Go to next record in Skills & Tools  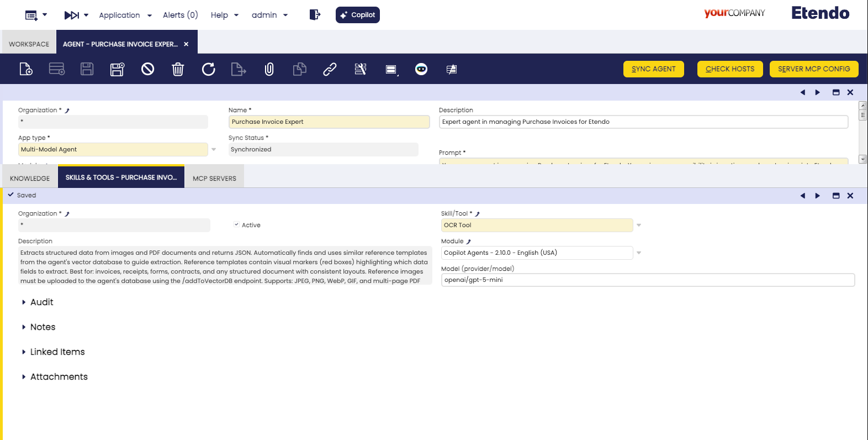(x=818, y=196)
